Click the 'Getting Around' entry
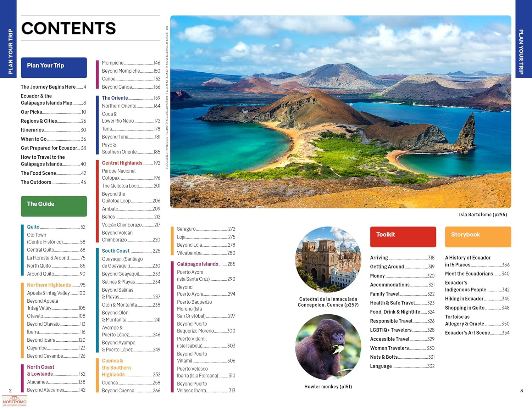This screenshot has width=532, height=409. coord(402,267)
